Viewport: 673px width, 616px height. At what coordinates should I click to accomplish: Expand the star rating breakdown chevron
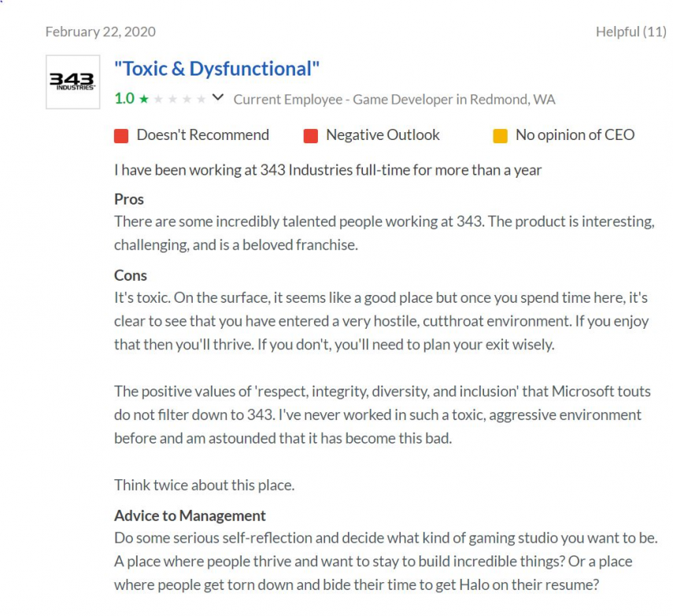[218, 98]
